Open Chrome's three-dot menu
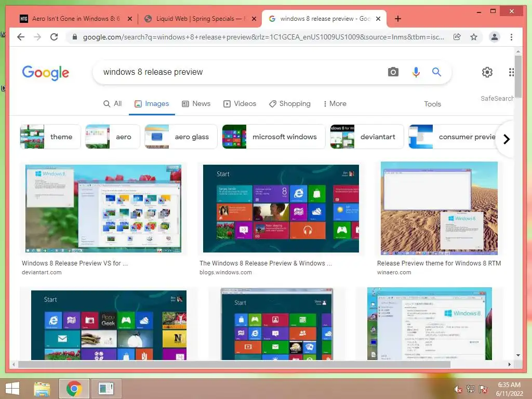532x399 pixels. [511, 37]
